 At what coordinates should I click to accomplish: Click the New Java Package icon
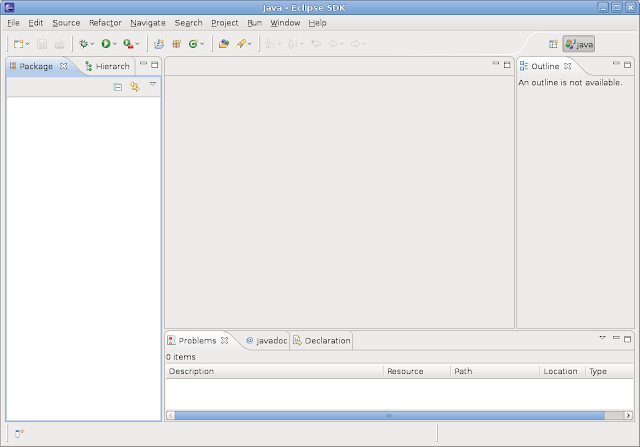tap(176, 44)
